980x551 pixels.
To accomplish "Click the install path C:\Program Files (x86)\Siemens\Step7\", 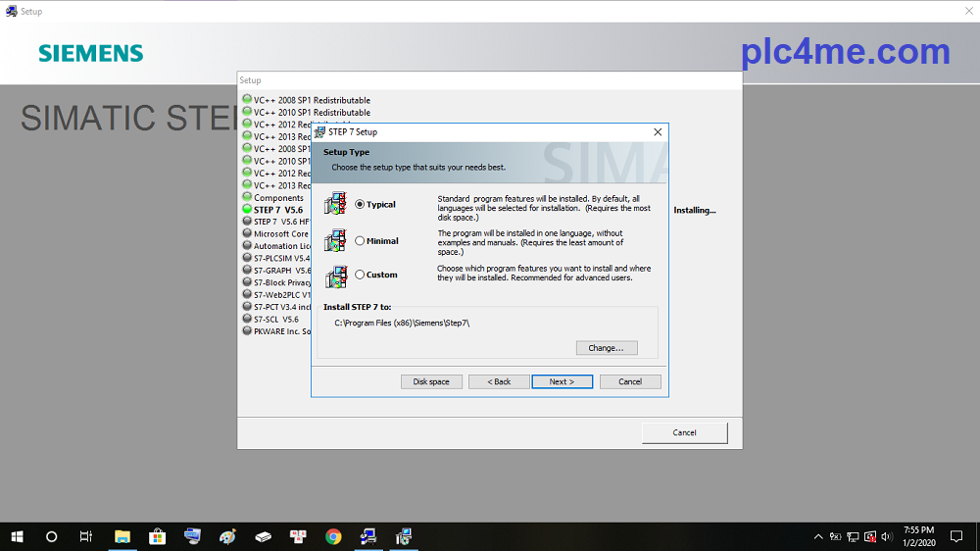I will tap(402, 323).
